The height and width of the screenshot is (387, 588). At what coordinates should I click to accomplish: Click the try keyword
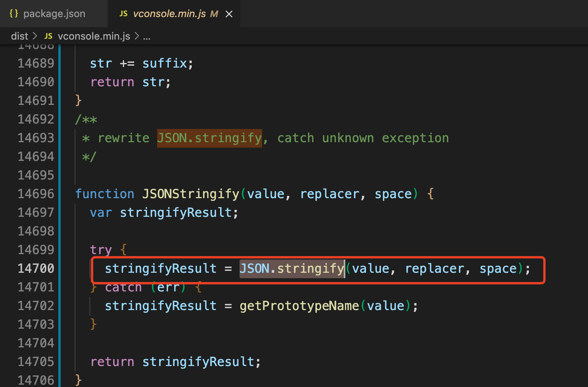(101, 250)
